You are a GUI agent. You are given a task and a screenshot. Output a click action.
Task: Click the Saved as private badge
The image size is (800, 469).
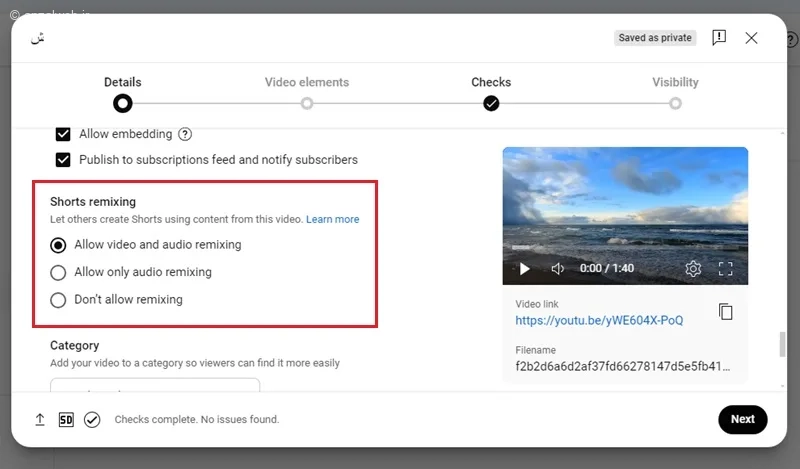pyautogui.click(x=655, y=38)
